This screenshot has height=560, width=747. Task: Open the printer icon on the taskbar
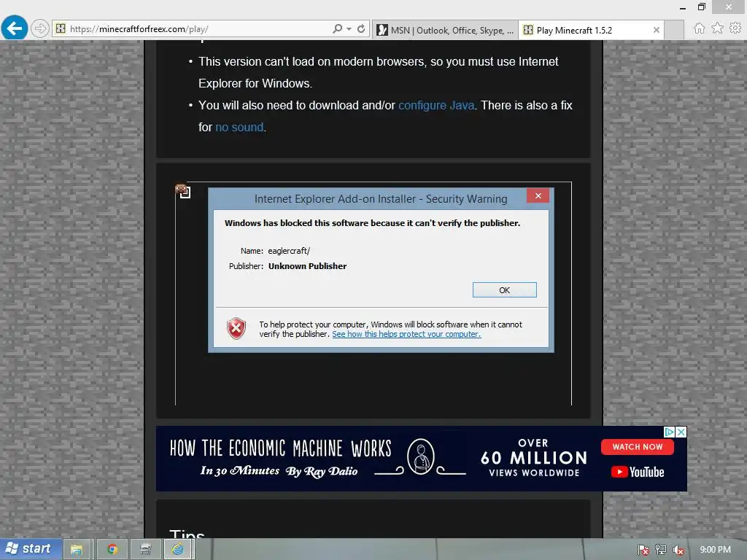coord(146,550)
